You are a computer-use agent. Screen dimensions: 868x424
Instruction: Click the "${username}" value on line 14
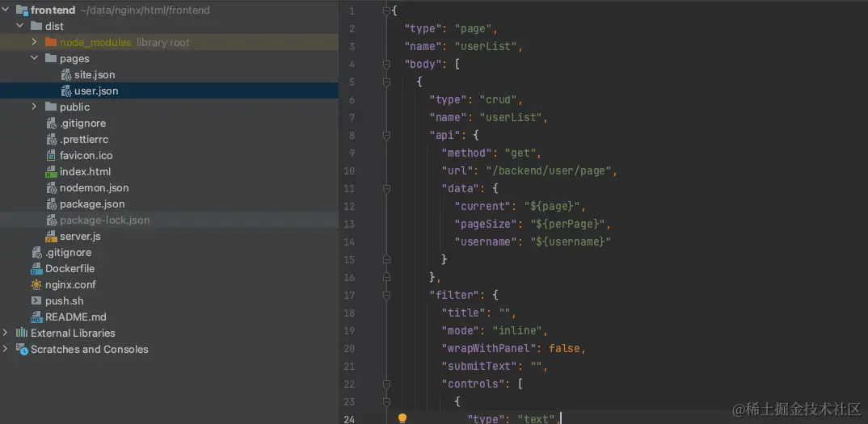(x=570, y=241)
